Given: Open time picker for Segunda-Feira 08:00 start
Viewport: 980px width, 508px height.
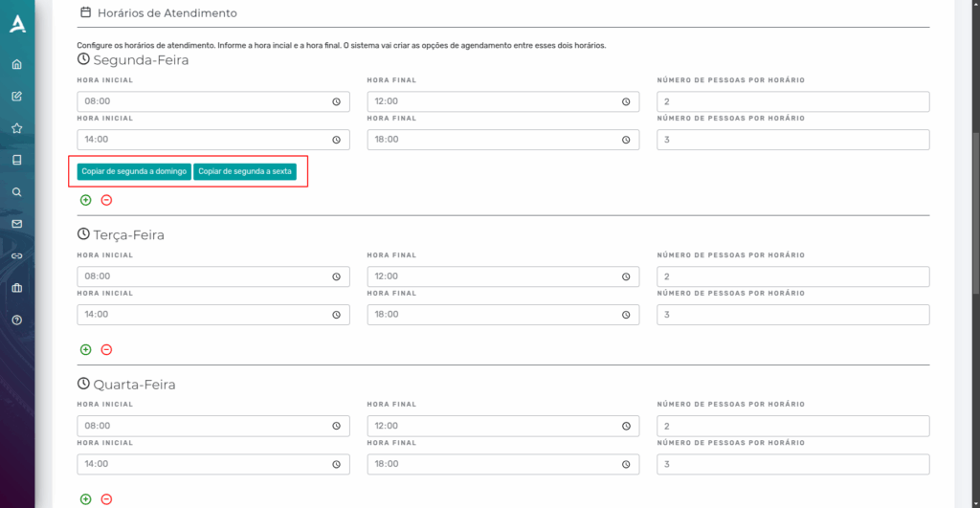Looking at the screenshot, I should point(336,101).
